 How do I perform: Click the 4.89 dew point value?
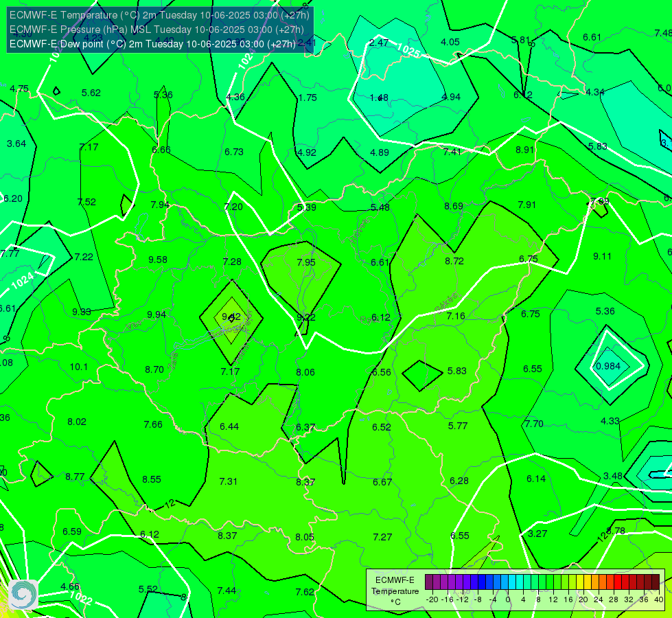coord(380,152)
